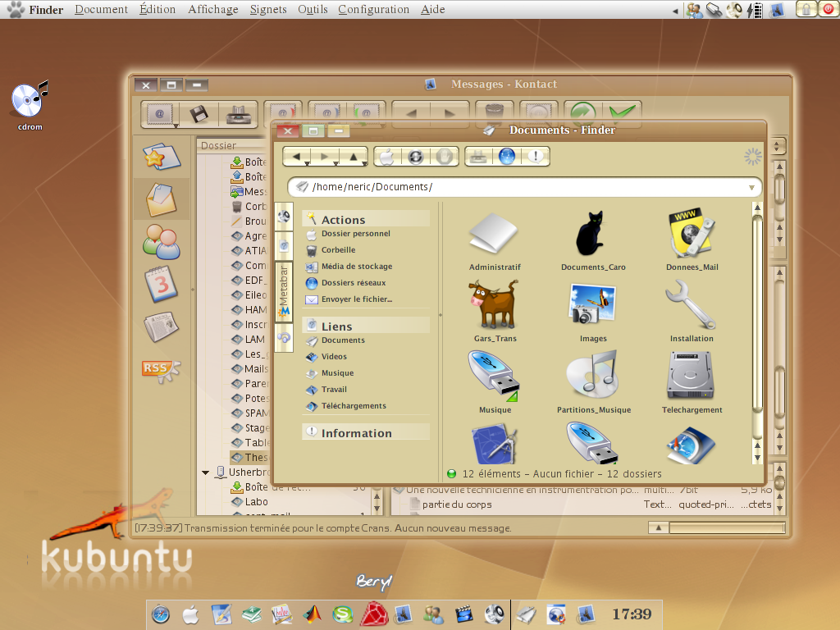
Task: Open the Donnees_Mail folder
Action: [x=692, y=241]
